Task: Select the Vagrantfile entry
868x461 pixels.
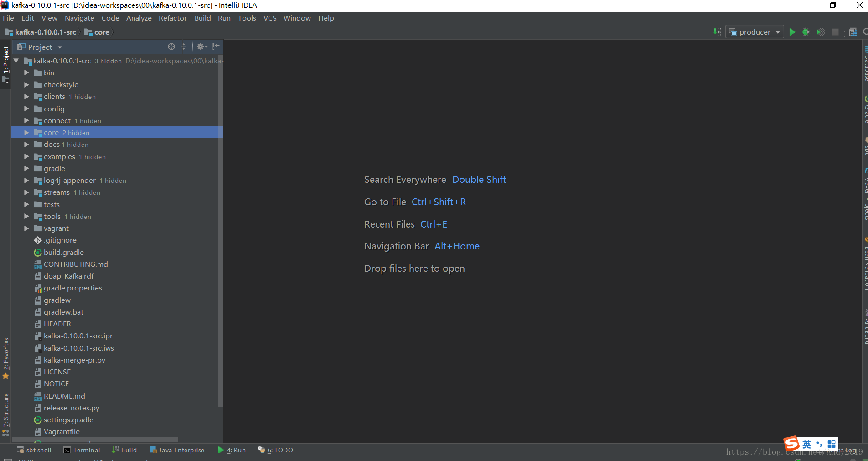Action: pyautogui.click(x=62, y=431)
